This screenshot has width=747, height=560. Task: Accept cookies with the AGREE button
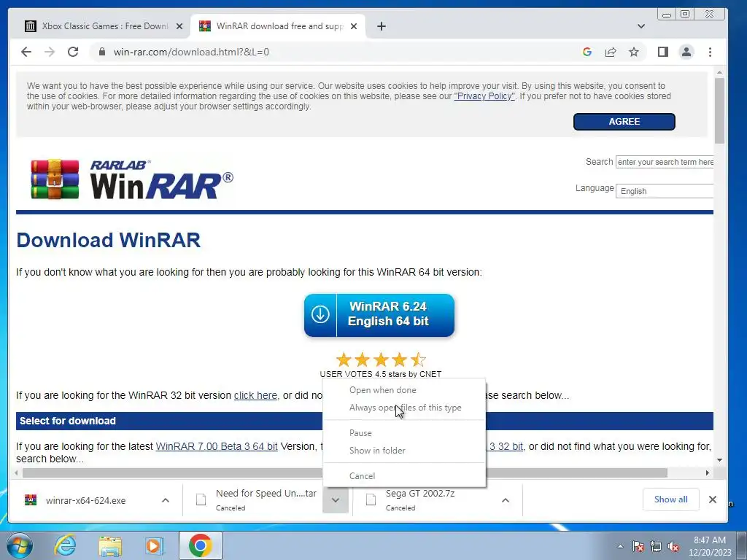point(624,122)
